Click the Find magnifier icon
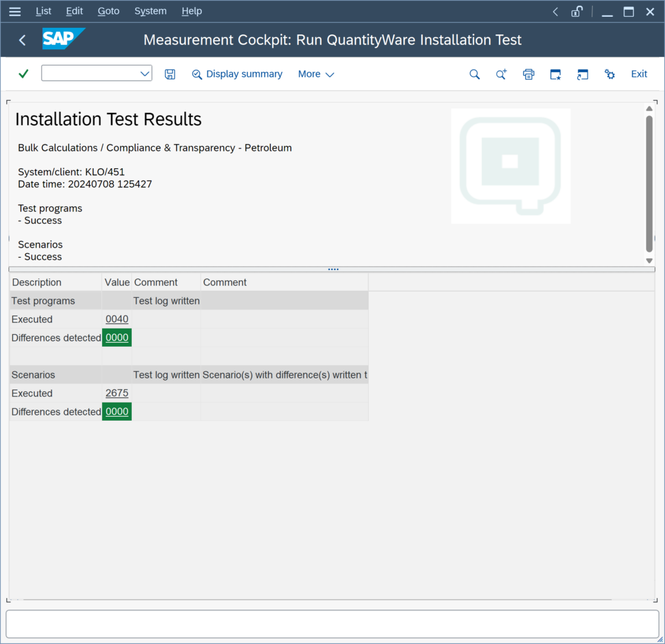 475,75
